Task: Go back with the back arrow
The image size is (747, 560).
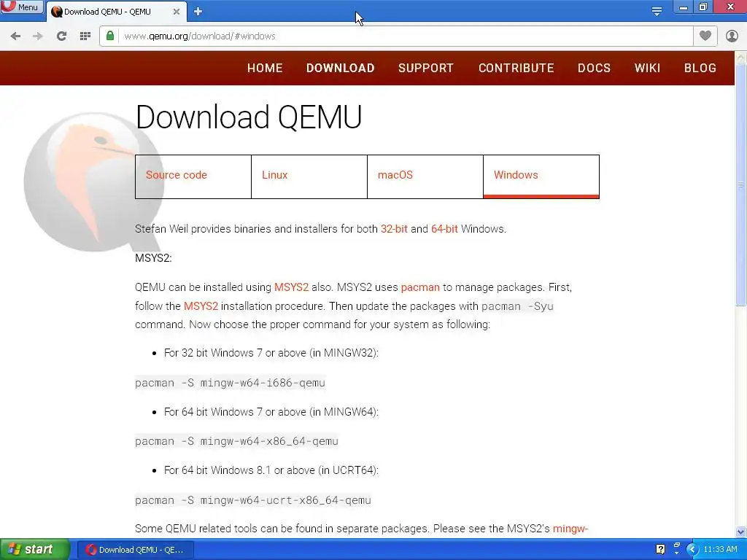Action: click(15, 36)
